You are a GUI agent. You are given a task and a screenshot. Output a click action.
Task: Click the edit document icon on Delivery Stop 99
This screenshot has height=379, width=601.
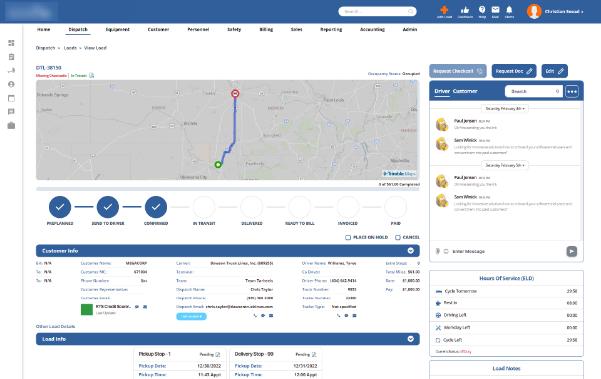[314, 354]
